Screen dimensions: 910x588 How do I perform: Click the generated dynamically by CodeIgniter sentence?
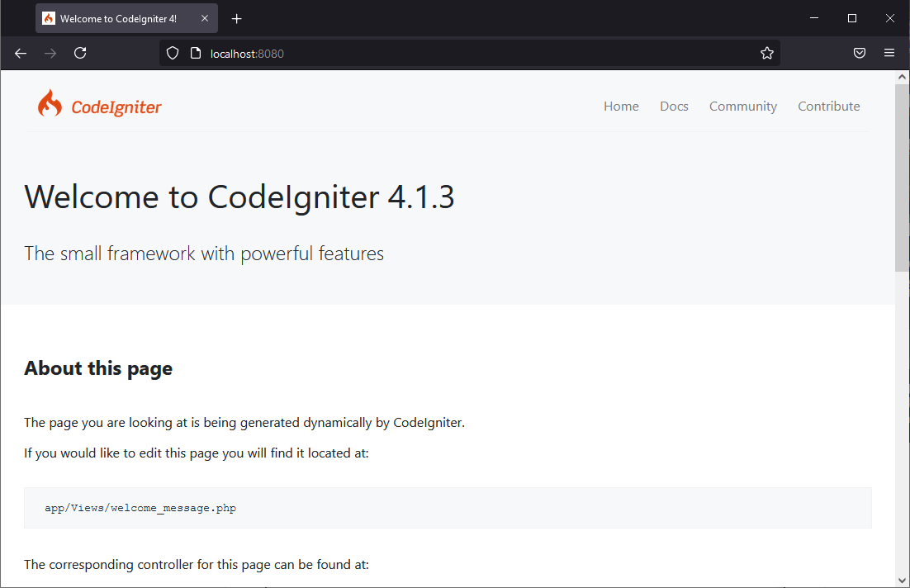point(244,423)
